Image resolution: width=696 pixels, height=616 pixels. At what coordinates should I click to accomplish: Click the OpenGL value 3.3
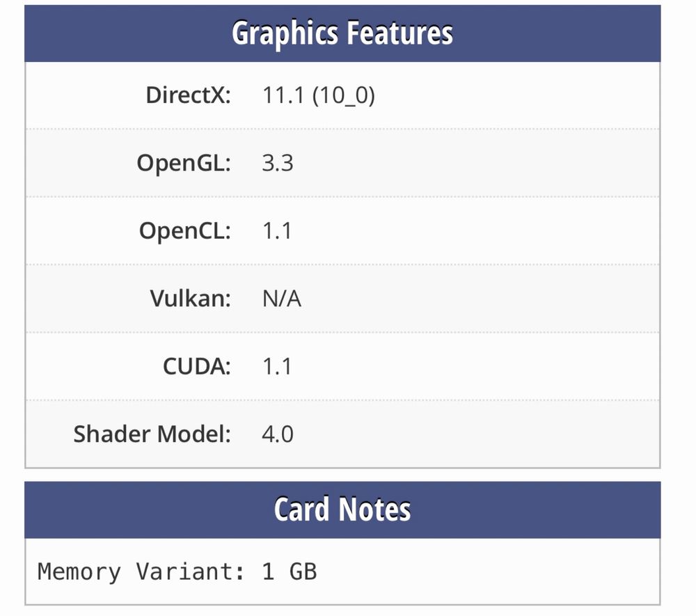pyautogui.click(x=278, y=163)
